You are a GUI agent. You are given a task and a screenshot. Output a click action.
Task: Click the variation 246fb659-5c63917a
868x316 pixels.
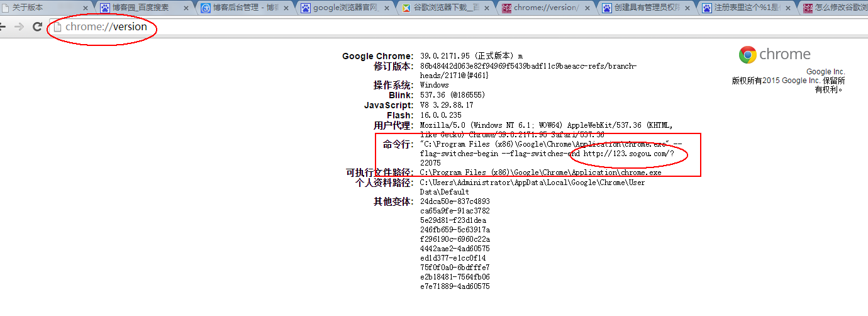coord(455,230)
